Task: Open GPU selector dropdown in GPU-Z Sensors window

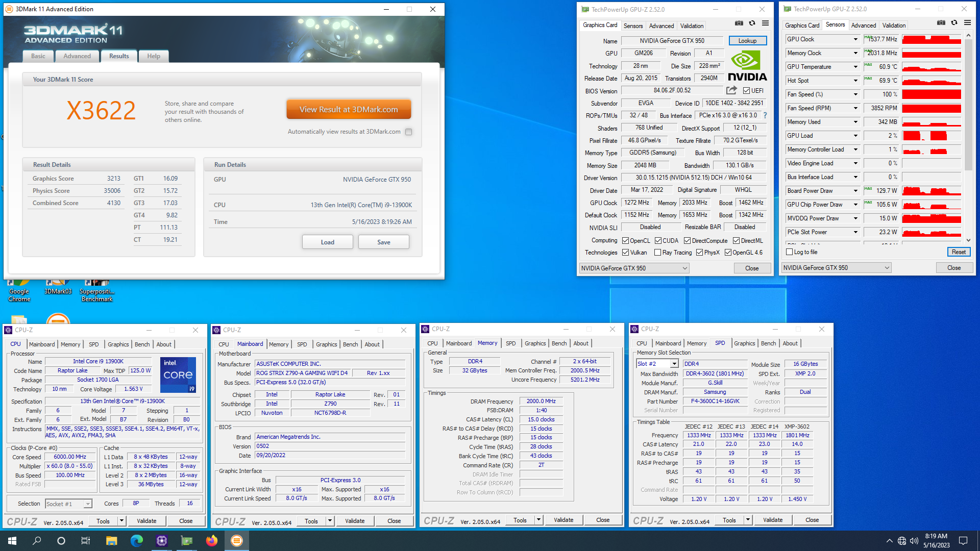Action: click(x=836, y=268)
